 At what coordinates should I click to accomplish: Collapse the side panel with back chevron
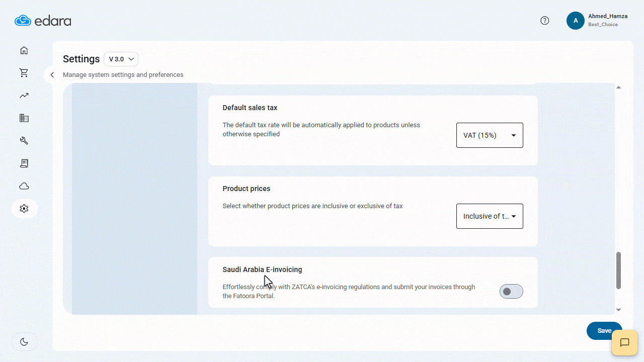52,75
